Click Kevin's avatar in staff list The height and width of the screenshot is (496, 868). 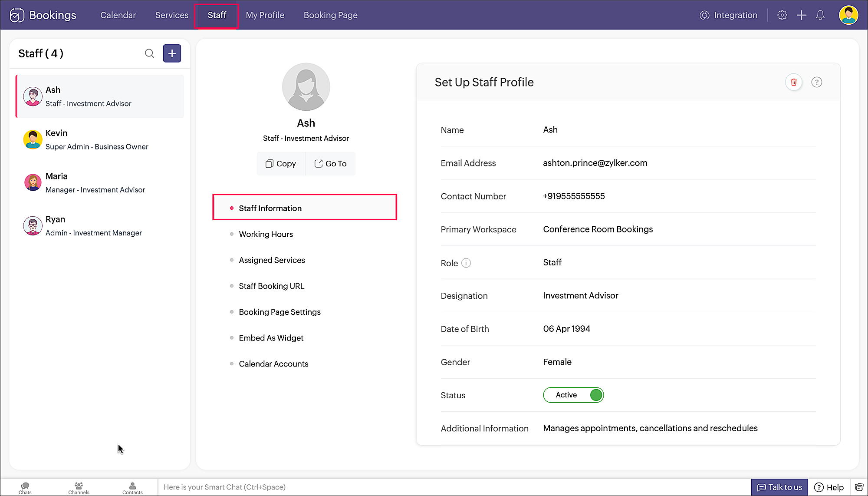click(x=33, y=139)
